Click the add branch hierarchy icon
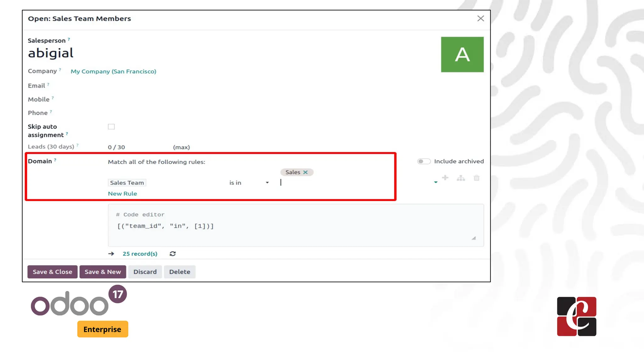 [x=461, y=178]
